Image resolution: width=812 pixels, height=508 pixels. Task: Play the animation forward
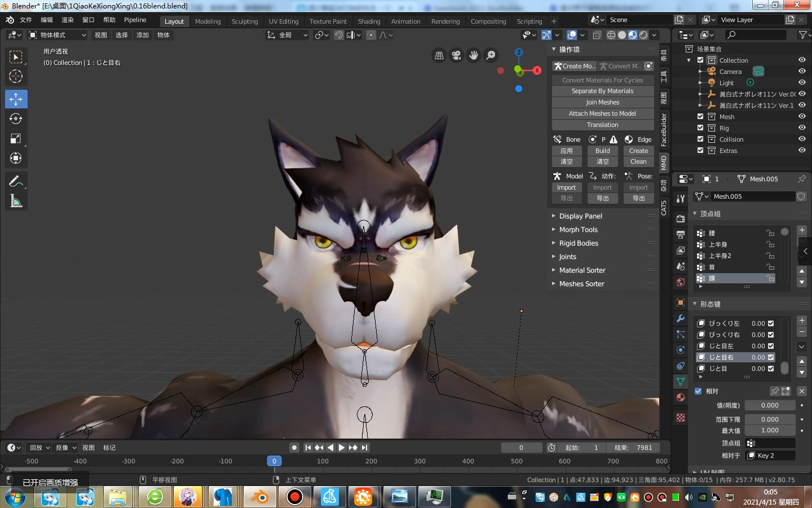pyautogui.click(x=341, y=448)
